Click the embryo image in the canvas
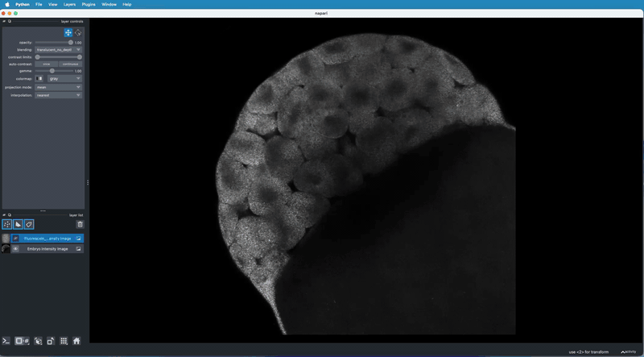Viewport: 644px width, 357px height. click(365, 184)
